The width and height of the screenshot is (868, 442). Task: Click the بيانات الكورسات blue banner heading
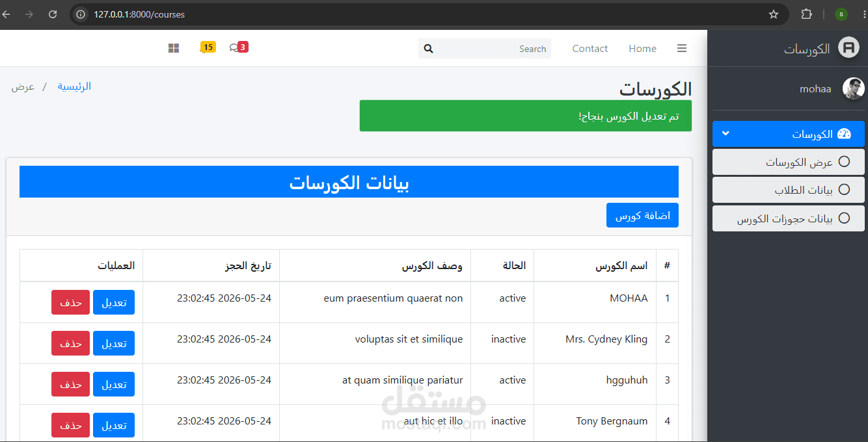(349, 182)
